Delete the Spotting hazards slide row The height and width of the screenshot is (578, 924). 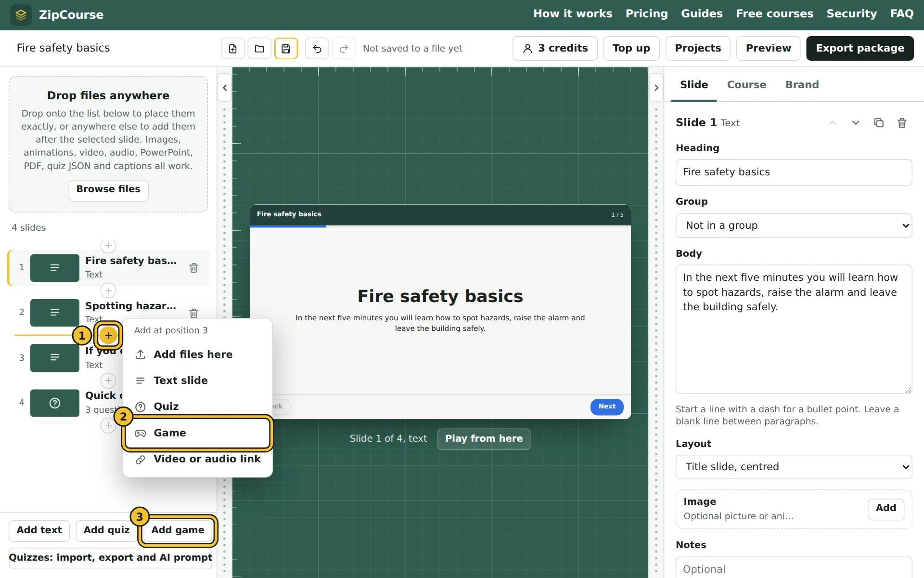pyautogui.click(x=194, y=313)
